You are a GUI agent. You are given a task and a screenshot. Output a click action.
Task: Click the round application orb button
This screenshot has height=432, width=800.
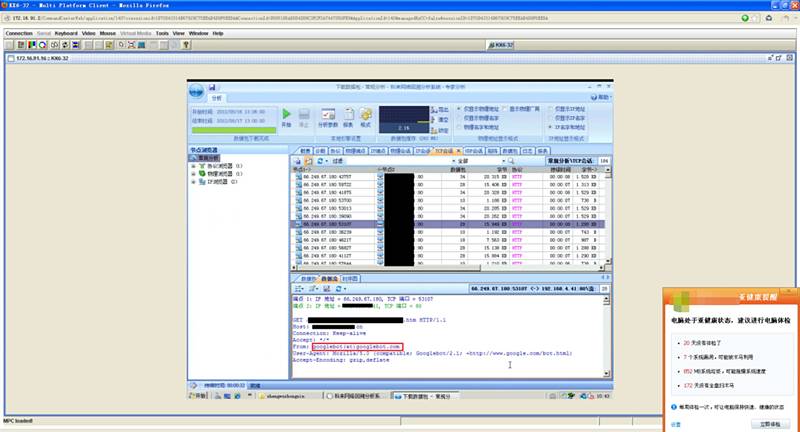coord(196,92)
